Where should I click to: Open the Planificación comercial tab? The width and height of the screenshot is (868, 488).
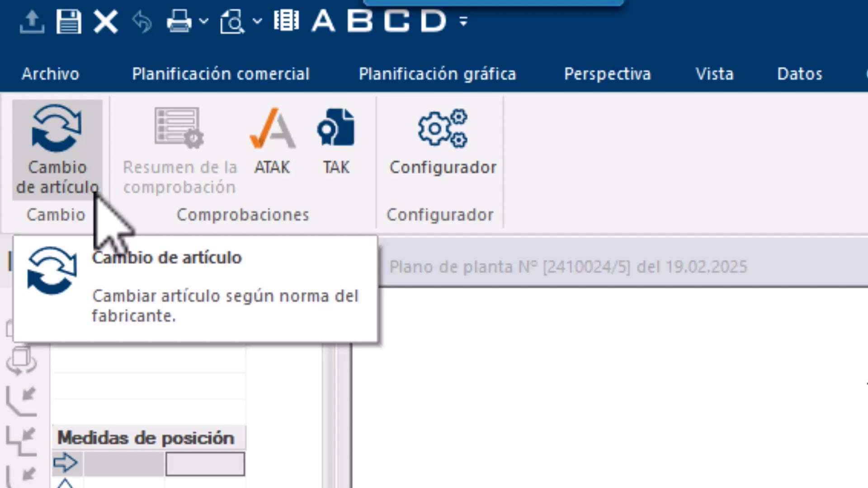point(221,74)
